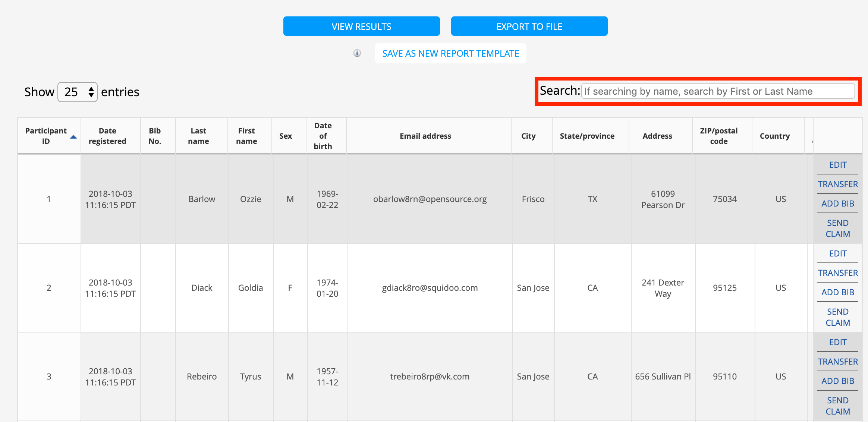The height and width of the screenshot is (422, 868).
Task: Click Transfer for Goldia Diack
Action: pos(837,273)
